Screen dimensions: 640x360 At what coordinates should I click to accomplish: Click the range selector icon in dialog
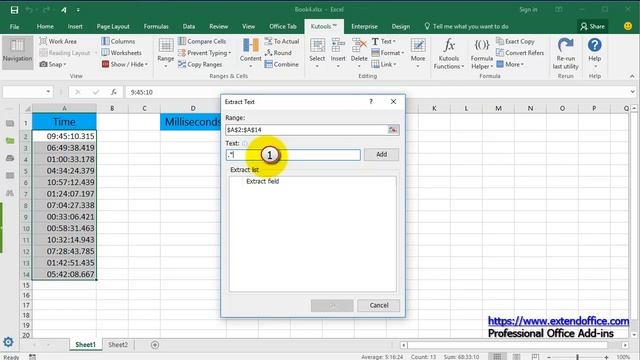[x=393, y=130]
